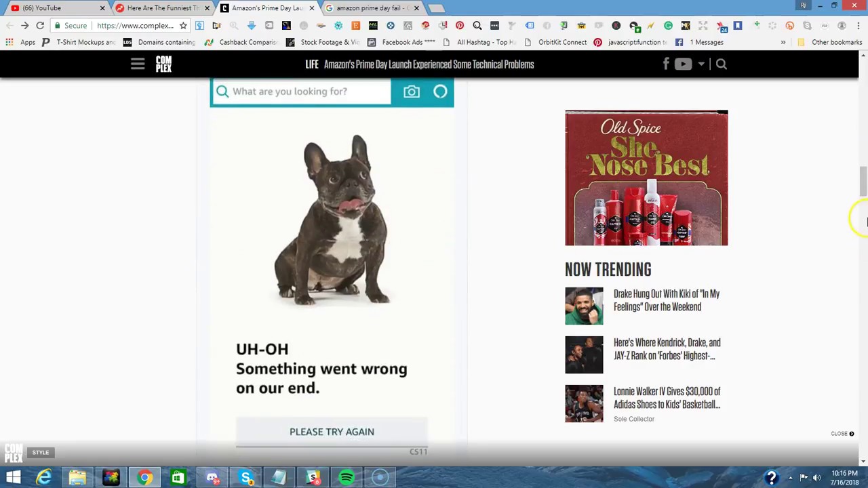Open Complex YouTube channel icon

pyautogui.click(x=683, y=64)
